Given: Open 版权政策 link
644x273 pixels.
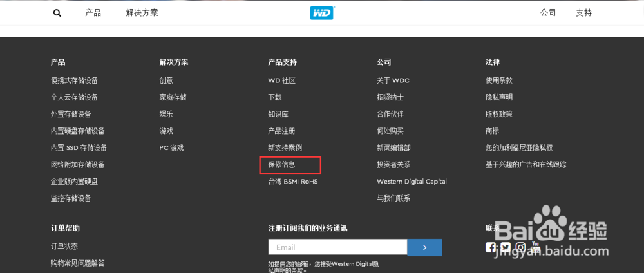Looking at the screenshot, I should (x=499, y=114).
